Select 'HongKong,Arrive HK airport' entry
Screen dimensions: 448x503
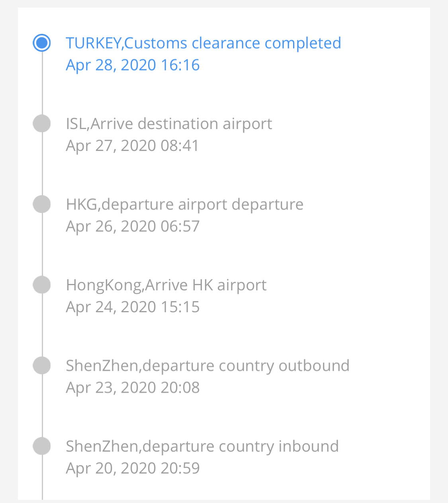tap(166, 285)
